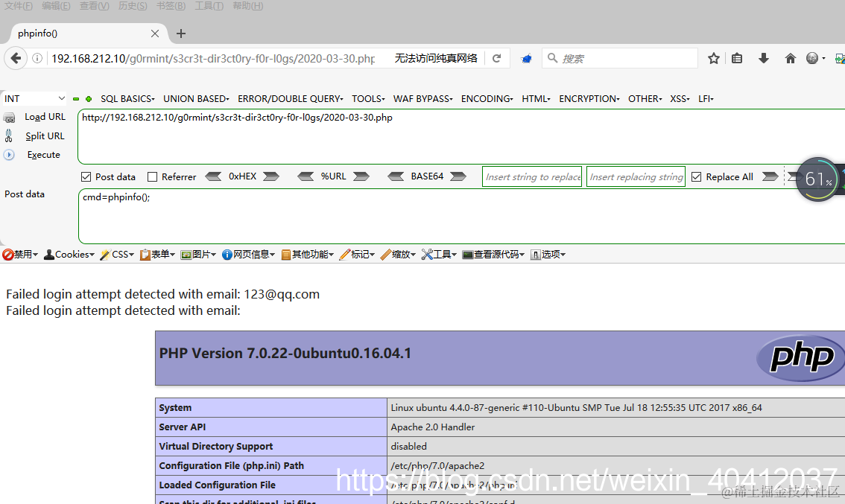Screen dimensions: 845x504
Task: Open the 工具(T) menu
Action: 209,6
